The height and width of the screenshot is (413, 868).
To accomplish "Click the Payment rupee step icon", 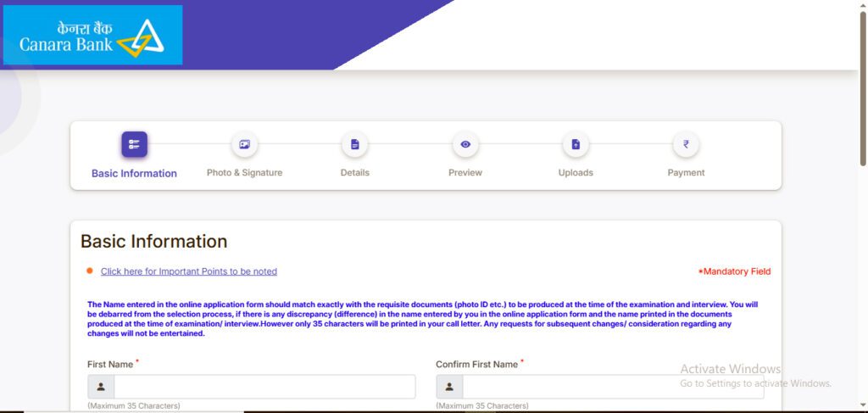I will (x=686, y=144).
